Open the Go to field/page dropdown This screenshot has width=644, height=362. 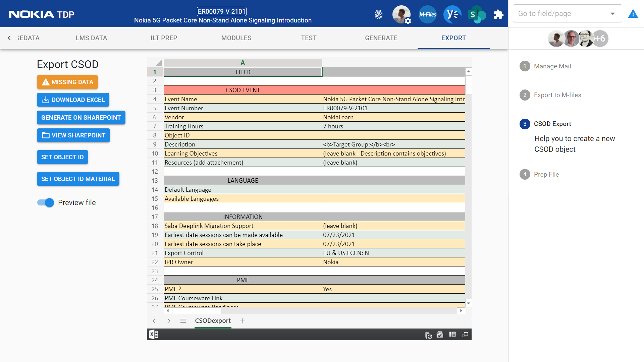tap(567, 14)
